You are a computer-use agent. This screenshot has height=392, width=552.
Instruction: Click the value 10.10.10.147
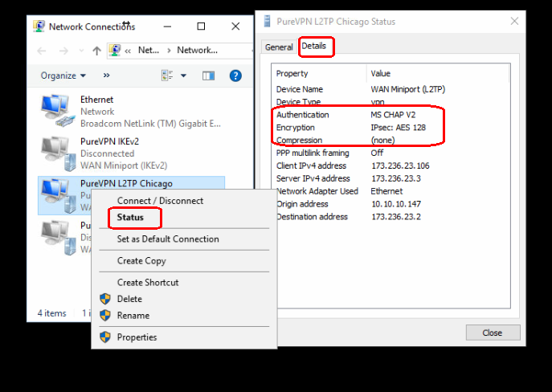click(x=396, y=204)
